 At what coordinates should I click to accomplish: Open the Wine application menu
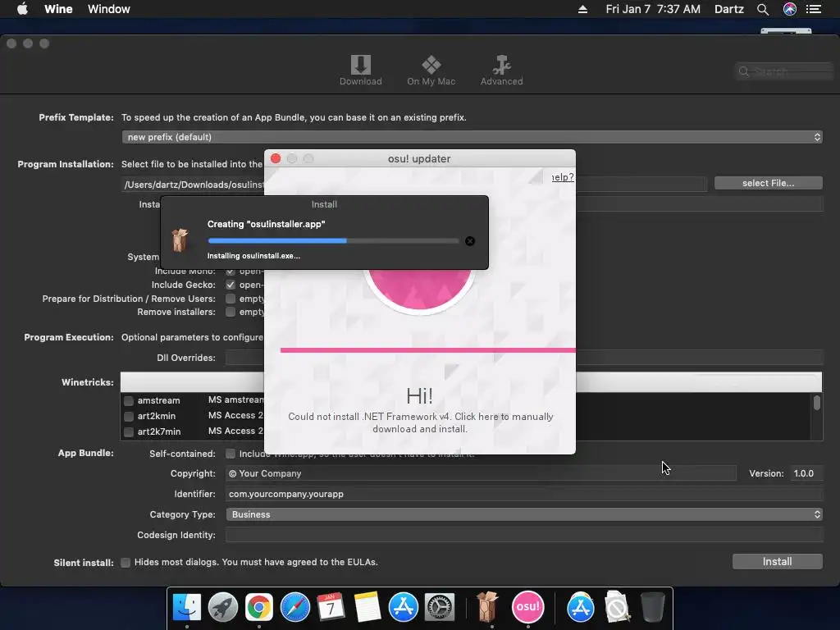tap(58, 9)
